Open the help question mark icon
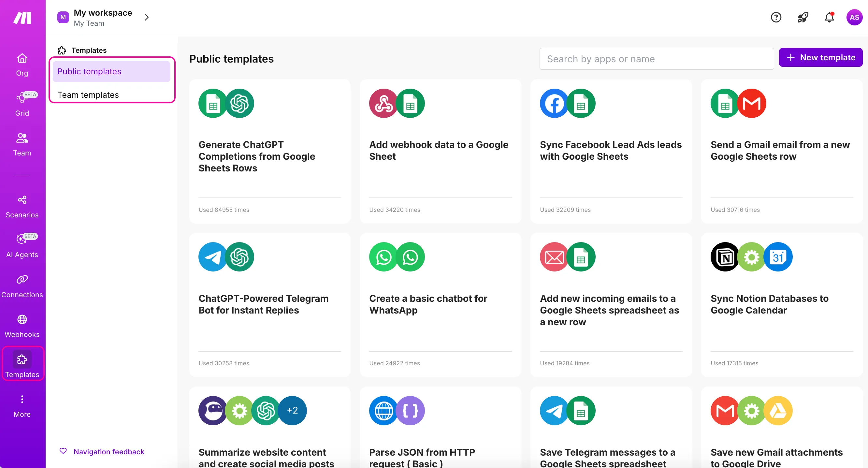 (776, 17)
